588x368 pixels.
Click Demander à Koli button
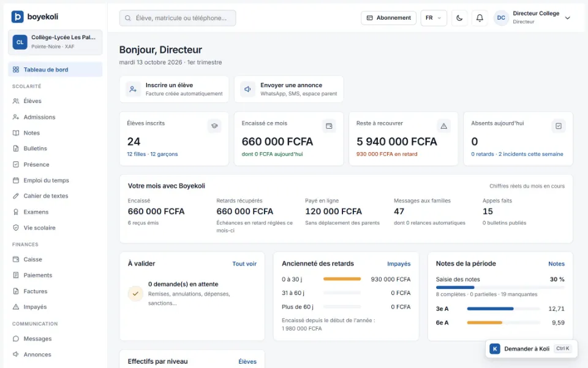pyautogui.click(x=532, y=349)
